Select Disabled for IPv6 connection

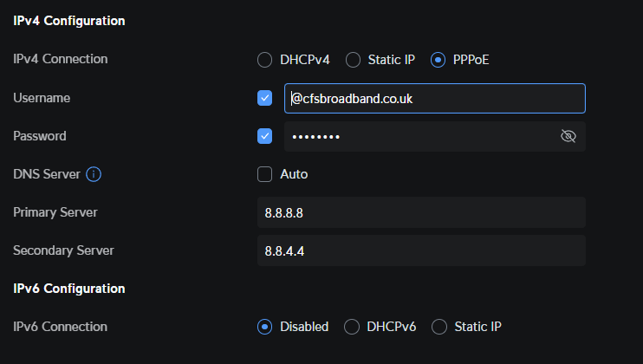pyautogui.click(x=265, y=327)
